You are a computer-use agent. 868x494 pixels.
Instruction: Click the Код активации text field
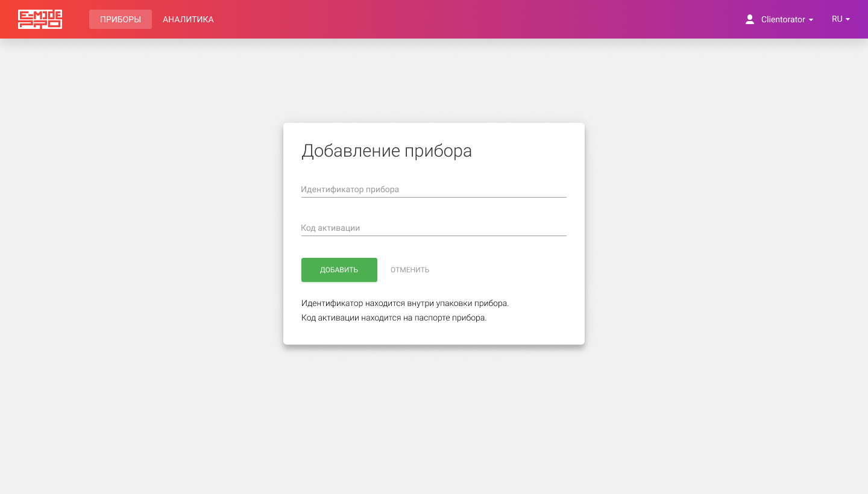pos(433,228)
